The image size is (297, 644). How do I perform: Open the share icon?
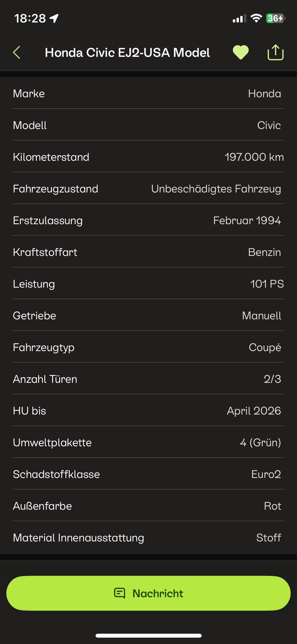275,52
